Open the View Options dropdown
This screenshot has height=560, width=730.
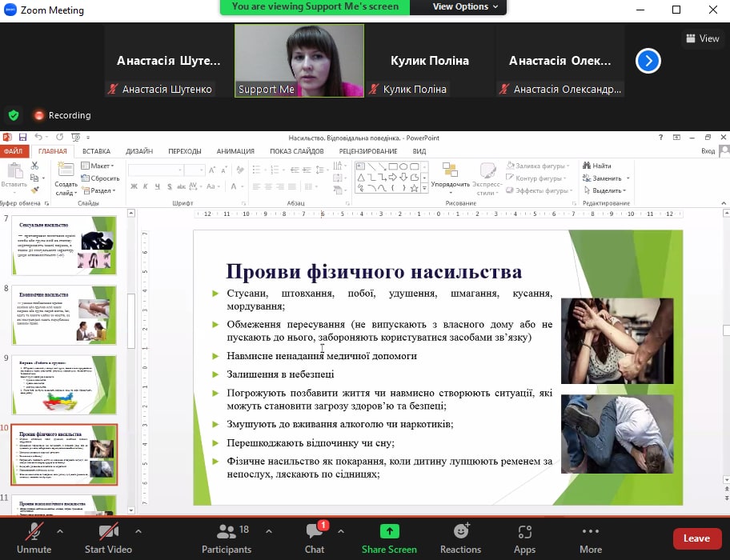(465, 6)
